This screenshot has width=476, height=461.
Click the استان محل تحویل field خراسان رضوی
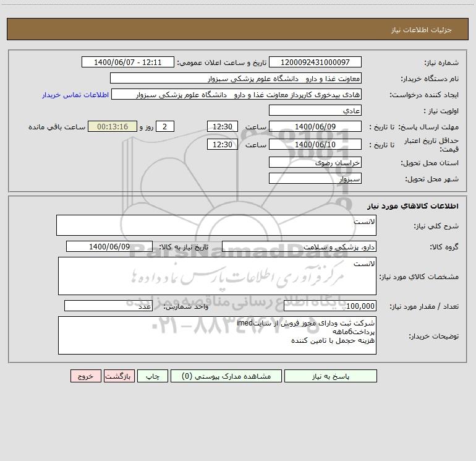pos(315,162)
